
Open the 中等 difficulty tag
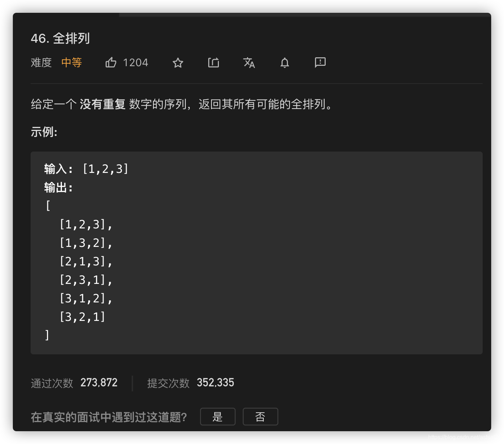pos(71,62)
